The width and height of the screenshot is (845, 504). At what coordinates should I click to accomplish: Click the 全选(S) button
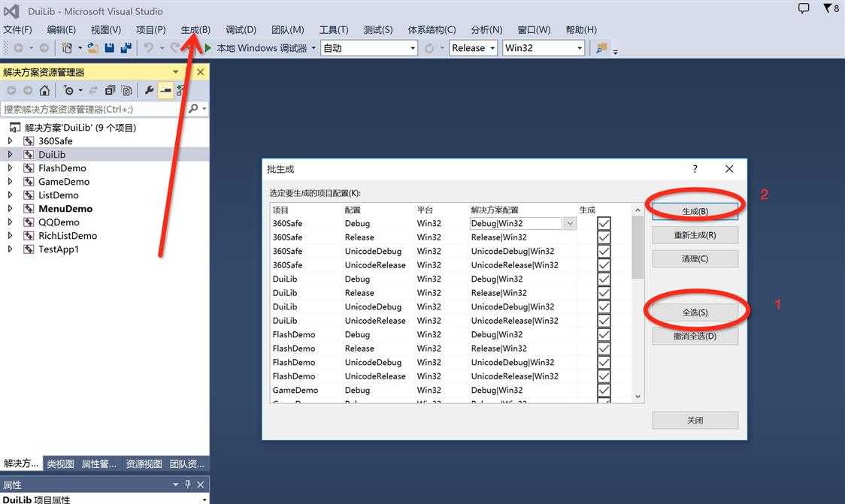[695, 312]
